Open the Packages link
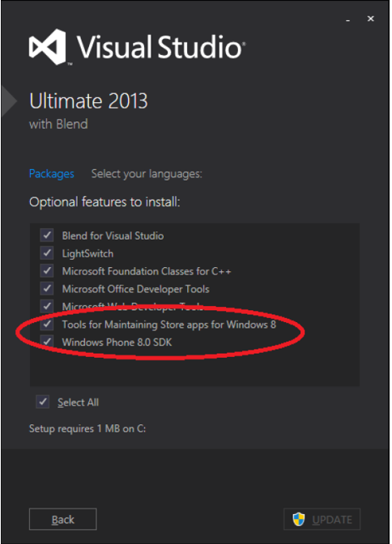This screenshot has width=392, height=544. tap(51, 174)
